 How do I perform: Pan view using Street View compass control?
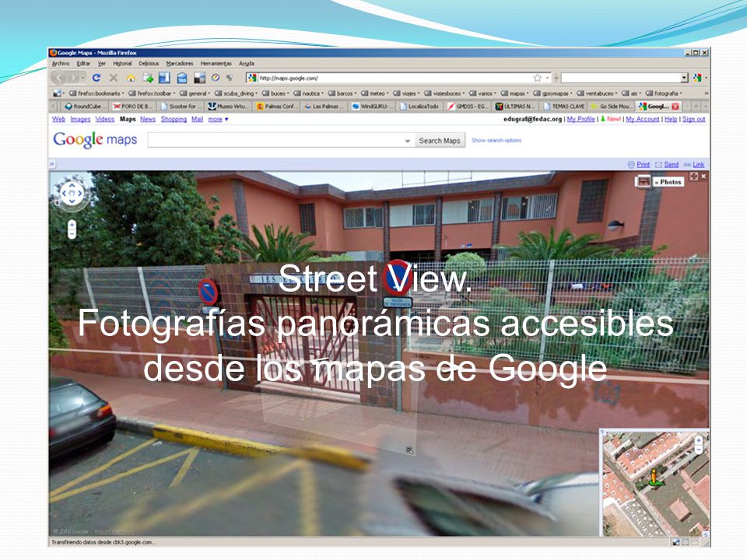click(72, 194)
